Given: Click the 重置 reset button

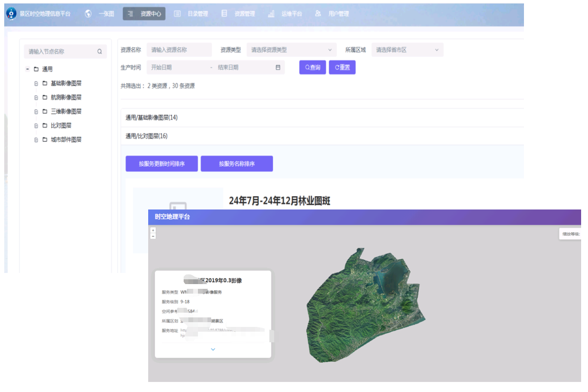Looking at the screenshot, I should point(342,68).
